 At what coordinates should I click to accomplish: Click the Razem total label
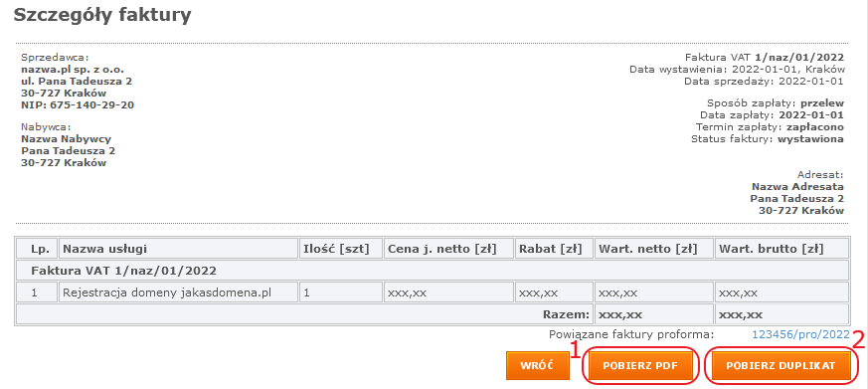(x=566, y=314)
